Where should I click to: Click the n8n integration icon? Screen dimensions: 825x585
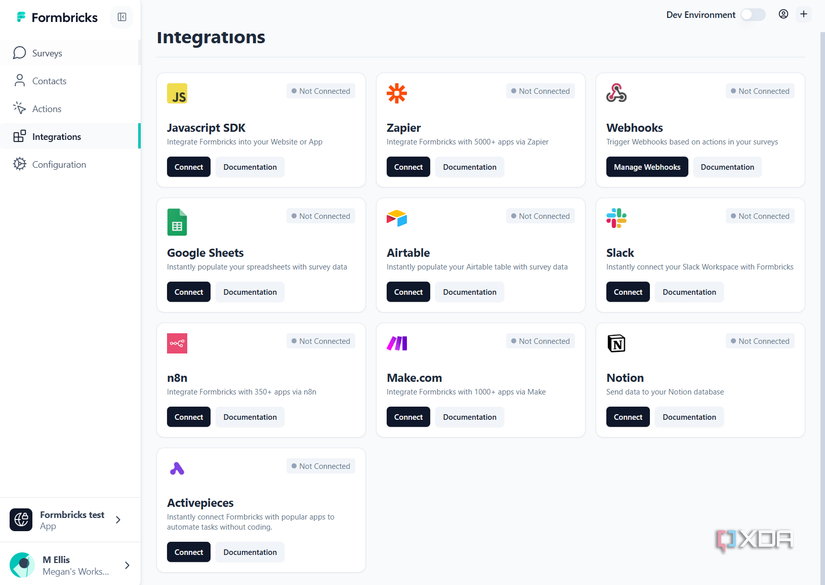(x=178, y=342)
